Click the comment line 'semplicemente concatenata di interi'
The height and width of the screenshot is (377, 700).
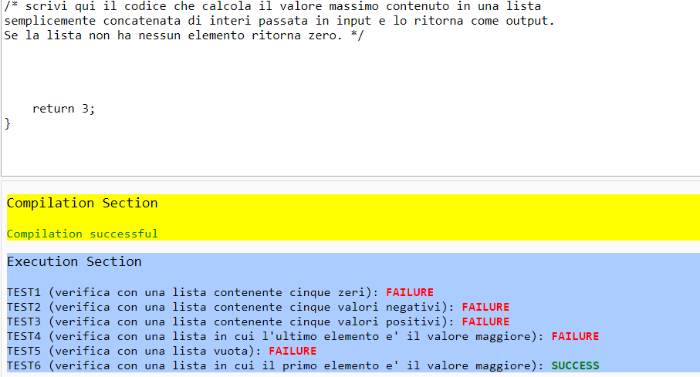coord(279,21)
